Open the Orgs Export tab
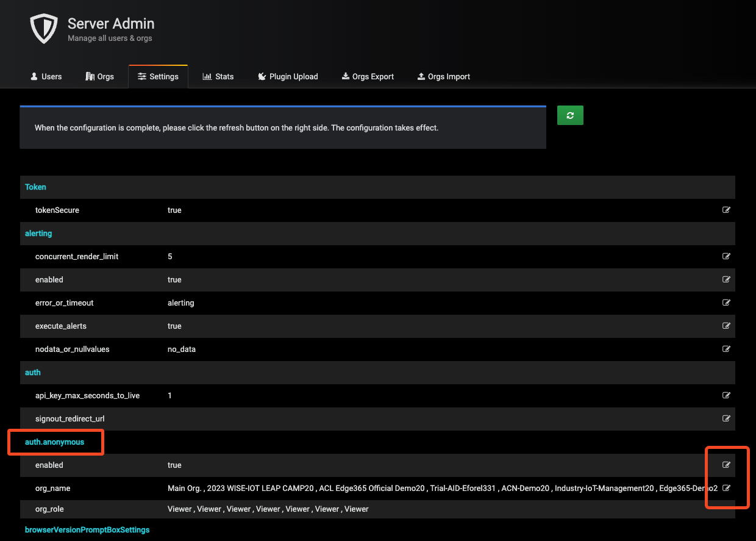 click(x=368, y=76)
